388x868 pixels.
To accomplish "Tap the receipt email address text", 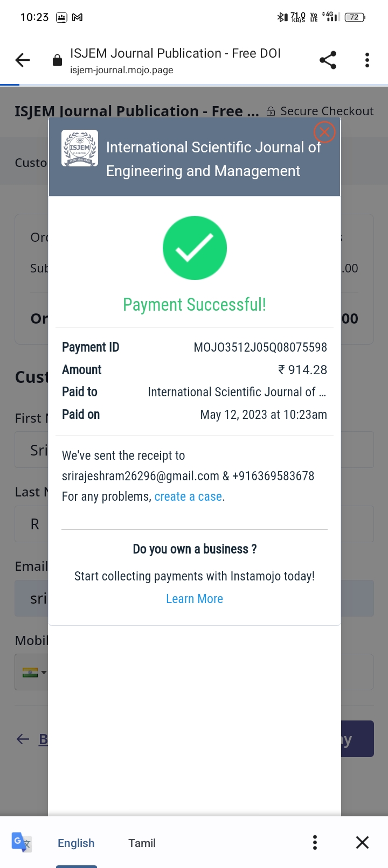I will click(140, 476).
